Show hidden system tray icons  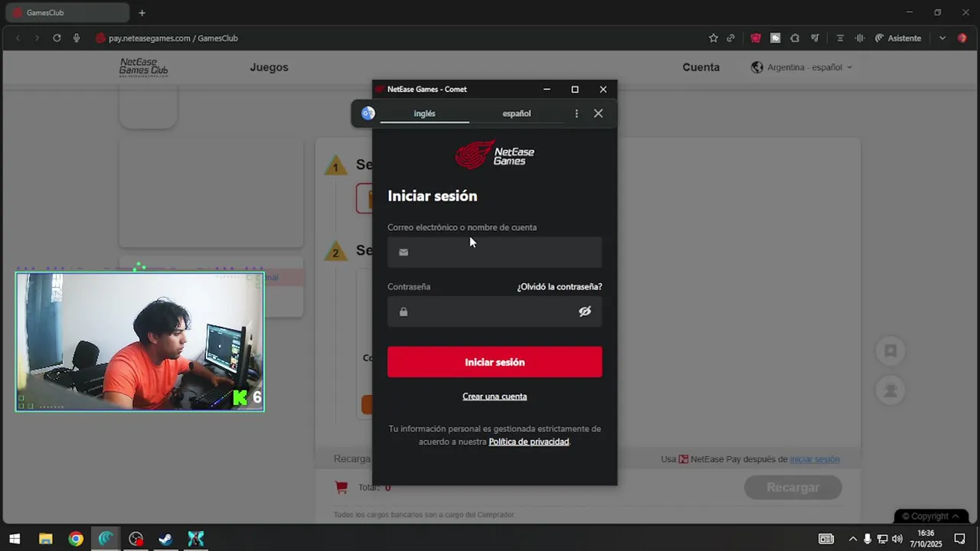point(853,539)
